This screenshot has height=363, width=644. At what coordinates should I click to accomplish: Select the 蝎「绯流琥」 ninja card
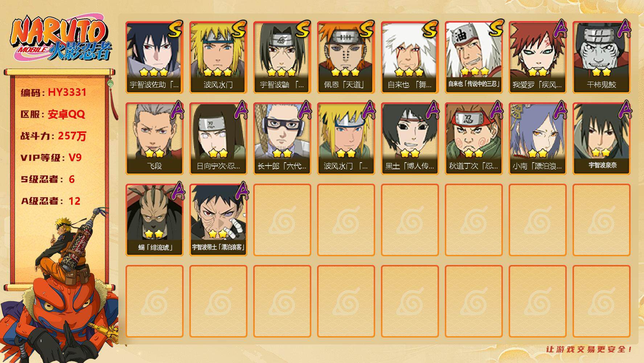(x=154, y=220)
